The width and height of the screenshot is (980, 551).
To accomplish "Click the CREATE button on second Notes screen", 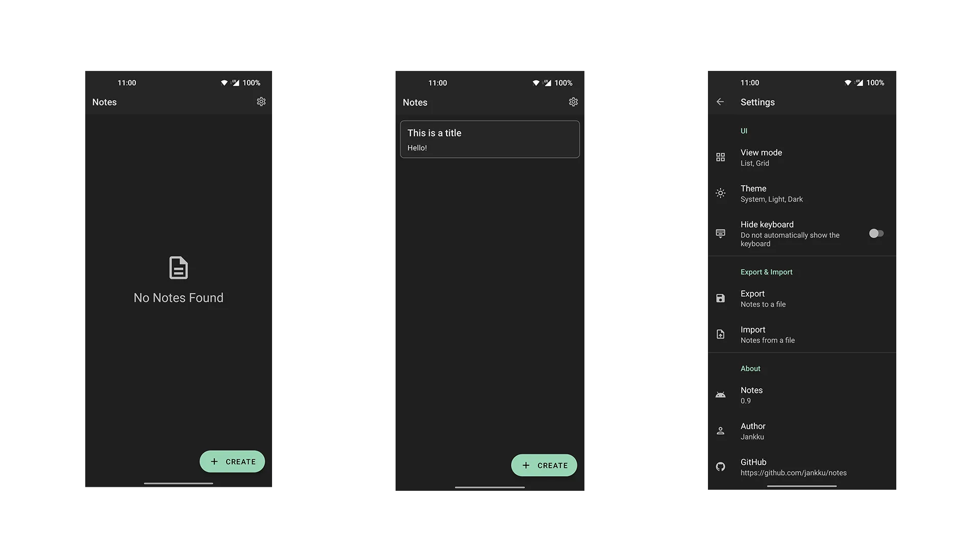I will (544, 465).
